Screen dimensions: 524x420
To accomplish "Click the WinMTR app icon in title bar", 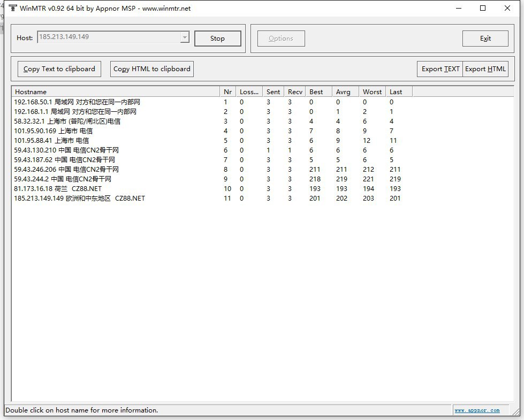I will pyautogui.click(x=13, y=8).
